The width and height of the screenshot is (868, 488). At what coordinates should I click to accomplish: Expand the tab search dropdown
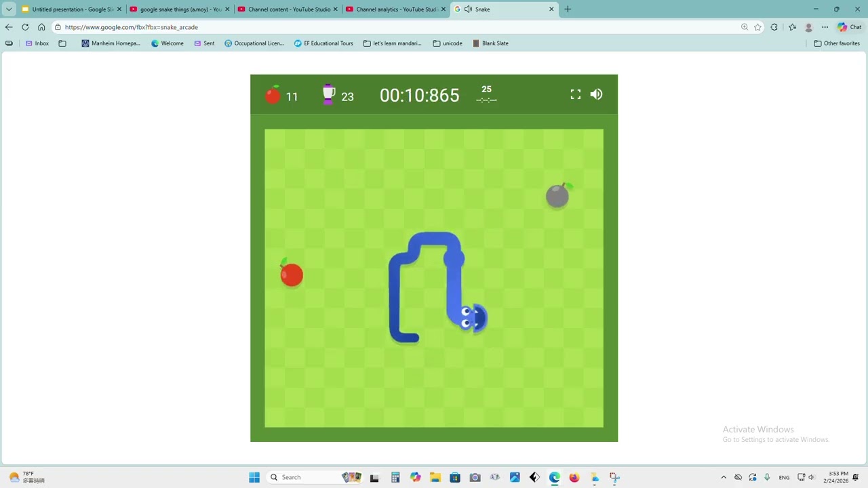point(9,9)
